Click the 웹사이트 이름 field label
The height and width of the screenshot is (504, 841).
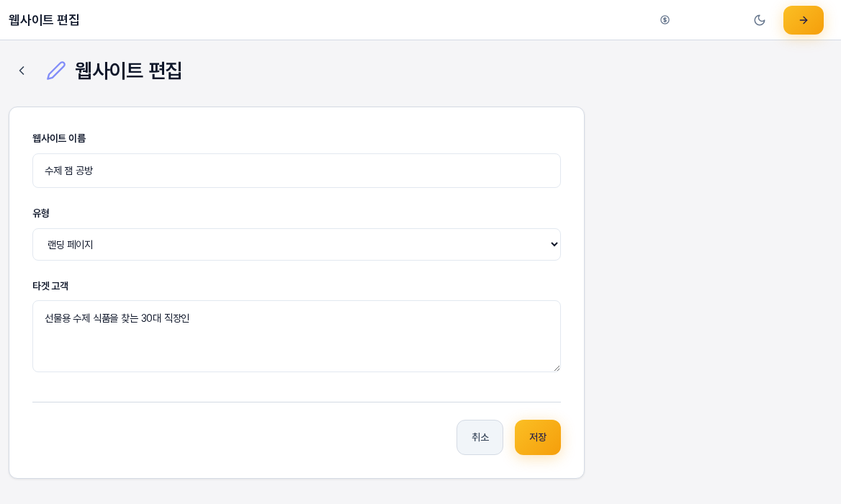coord(59,138)
